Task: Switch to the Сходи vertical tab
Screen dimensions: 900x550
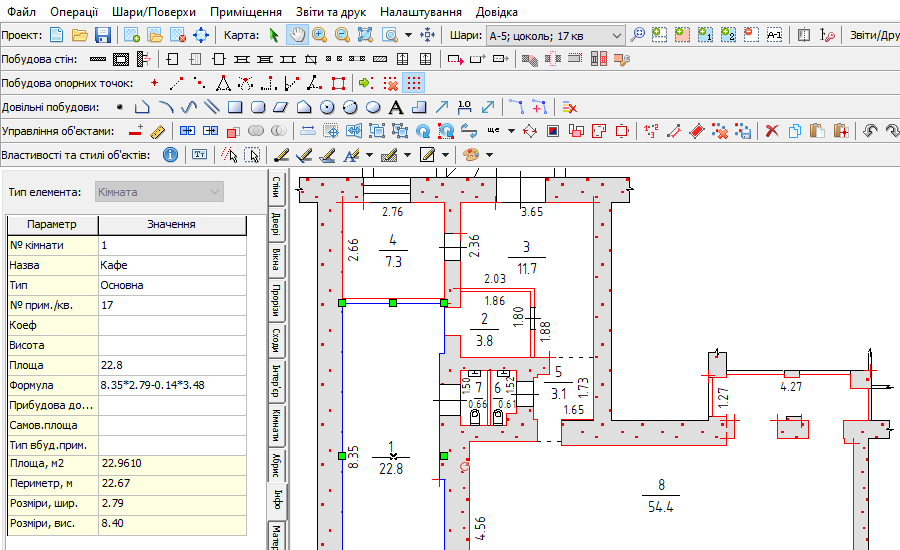Action: [x=276, y=340]
